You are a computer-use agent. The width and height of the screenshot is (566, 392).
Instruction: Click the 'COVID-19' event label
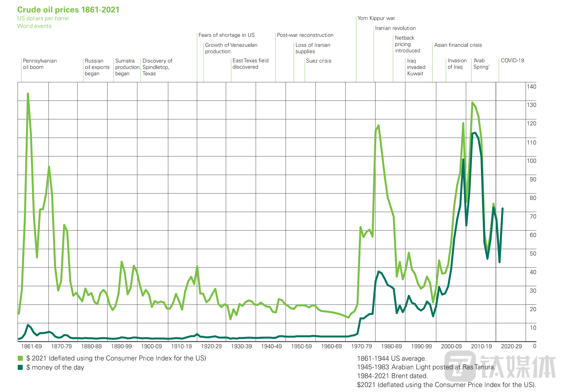tap(512, 61)
